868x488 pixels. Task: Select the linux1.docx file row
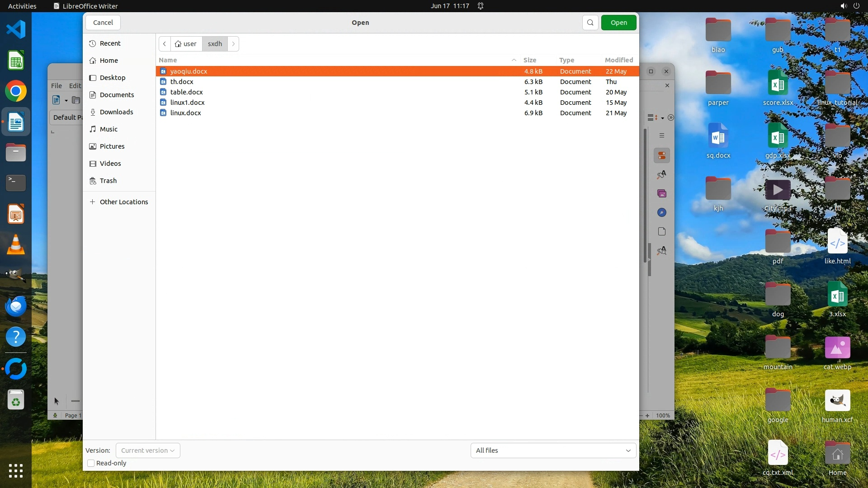coord(187,103)
